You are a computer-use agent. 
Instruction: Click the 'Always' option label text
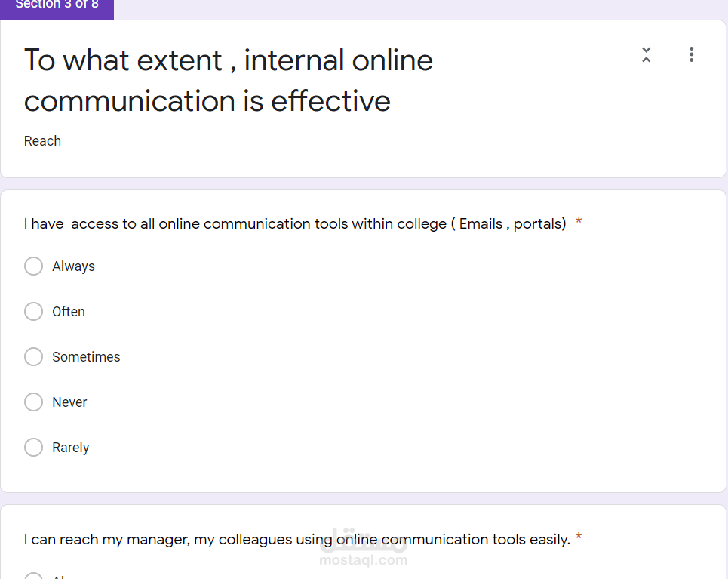click(x=73, y=266)
